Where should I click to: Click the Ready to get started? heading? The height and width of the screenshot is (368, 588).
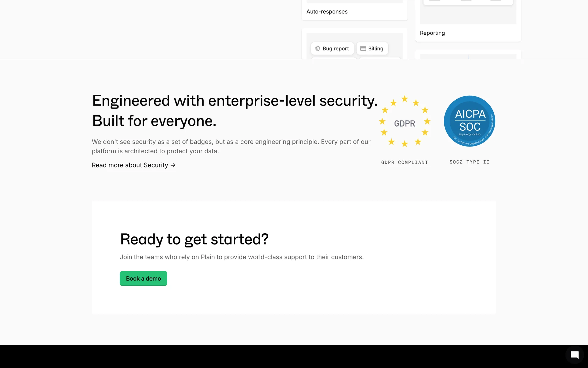pyautogui.click(x=194, y=239)
